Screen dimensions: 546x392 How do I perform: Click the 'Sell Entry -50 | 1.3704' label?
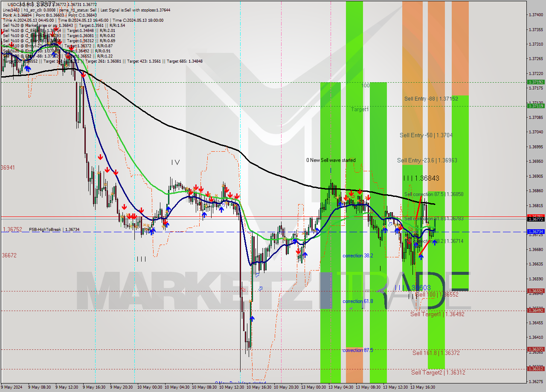(x=426, y=135)
